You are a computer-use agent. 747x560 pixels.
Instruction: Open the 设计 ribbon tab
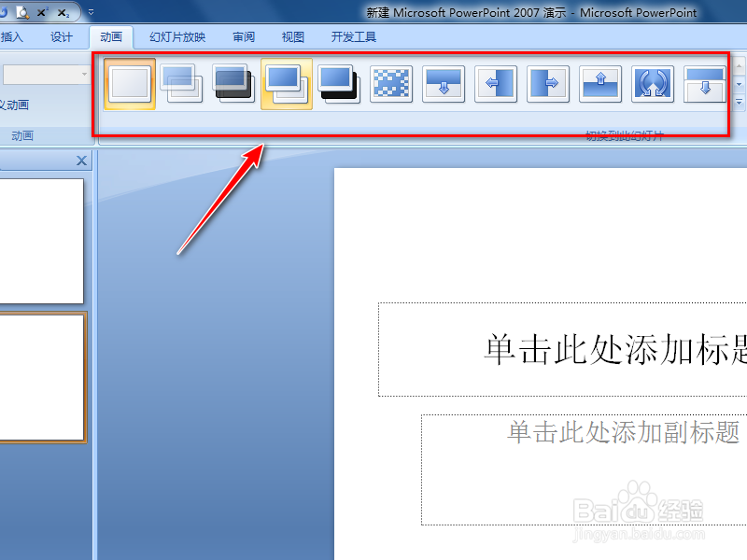[62, 36]
